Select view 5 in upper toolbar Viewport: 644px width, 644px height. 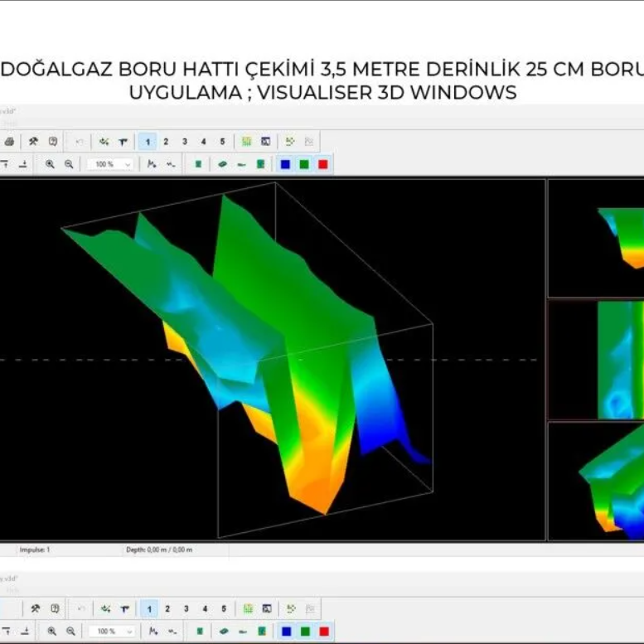(x=223, y=142)
